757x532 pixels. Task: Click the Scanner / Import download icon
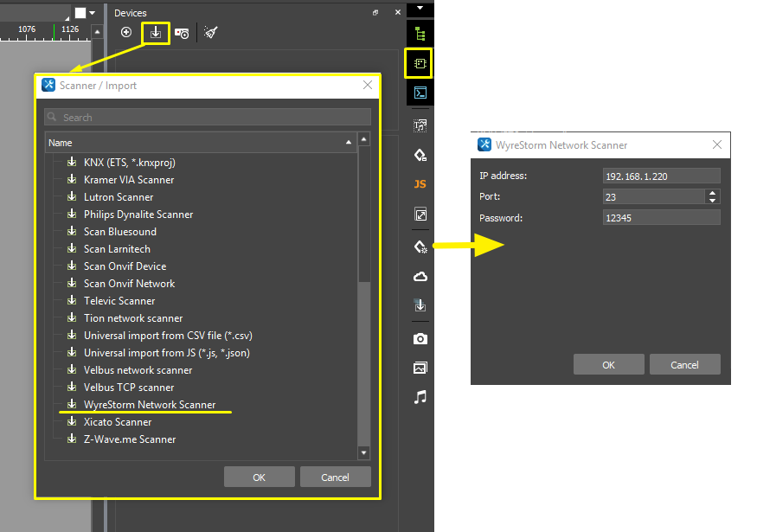click(x=156, y=32)
